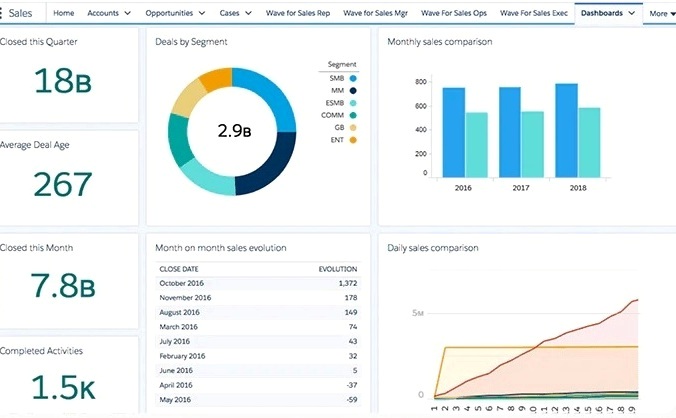Click the 2.9B donut center value
Viewport: 676px width, 418px height.
point(234,131)
